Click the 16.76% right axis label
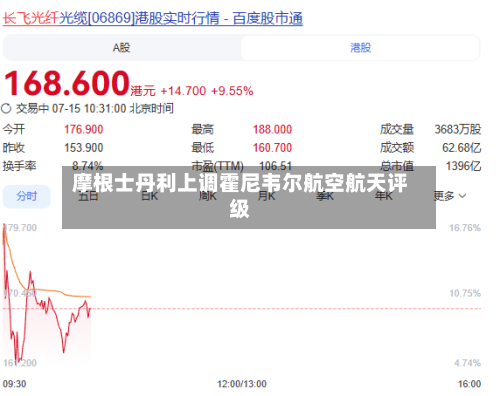 point(465,228)
